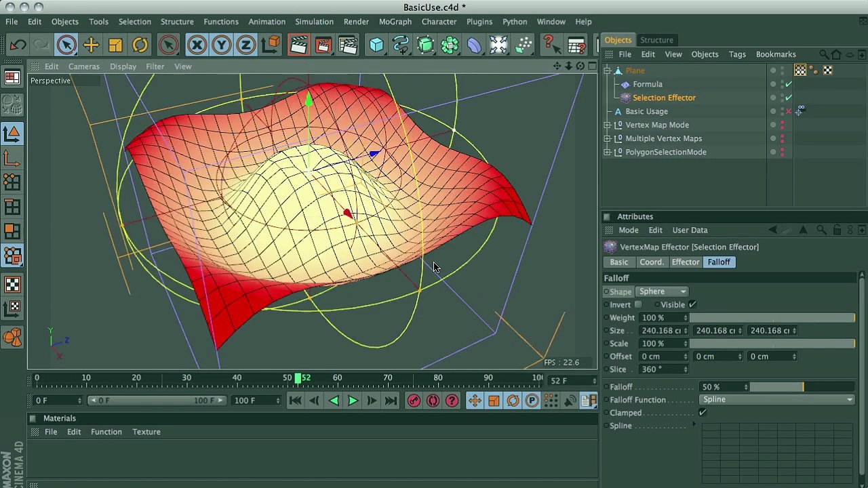The image size is (868, 488).
Task: Render the active view clapperboard icon
Action: tap(298, 45)
